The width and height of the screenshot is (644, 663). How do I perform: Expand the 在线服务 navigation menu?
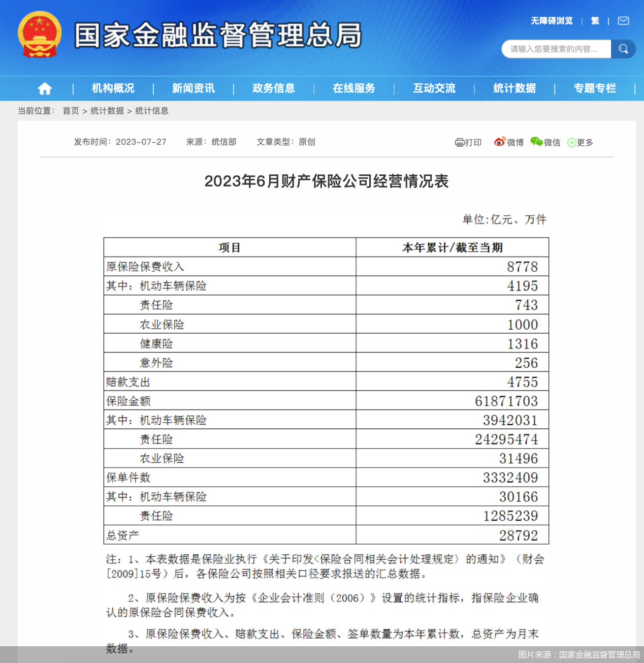click(x=354, y=88)
